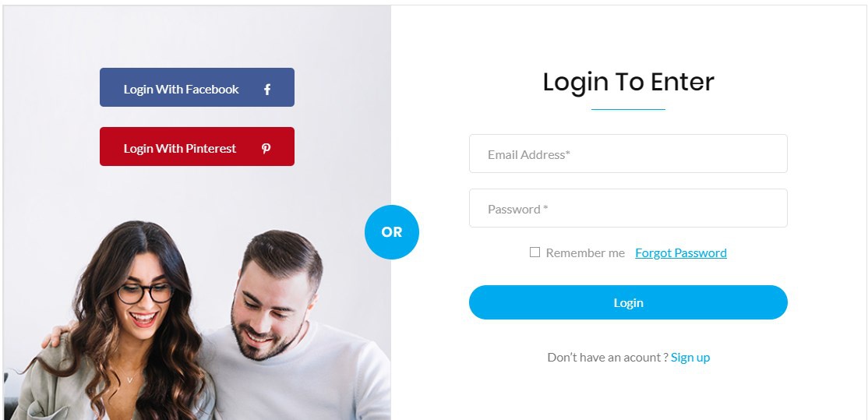This screenshot has height=420, width=868.
Task: Click the Facebook 'f' logo icon
Action: point(267,89)
